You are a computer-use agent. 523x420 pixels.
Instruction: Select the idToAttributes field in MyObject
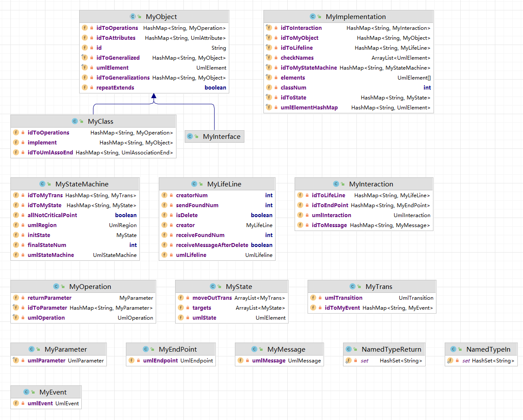pos(154,38)
